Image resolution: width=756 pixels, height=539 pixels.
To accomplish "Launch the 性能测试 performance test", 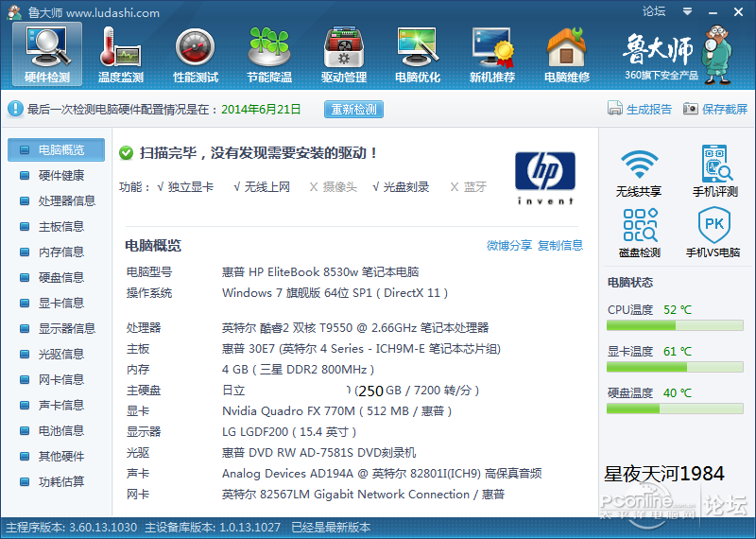I will coord(196,54).
